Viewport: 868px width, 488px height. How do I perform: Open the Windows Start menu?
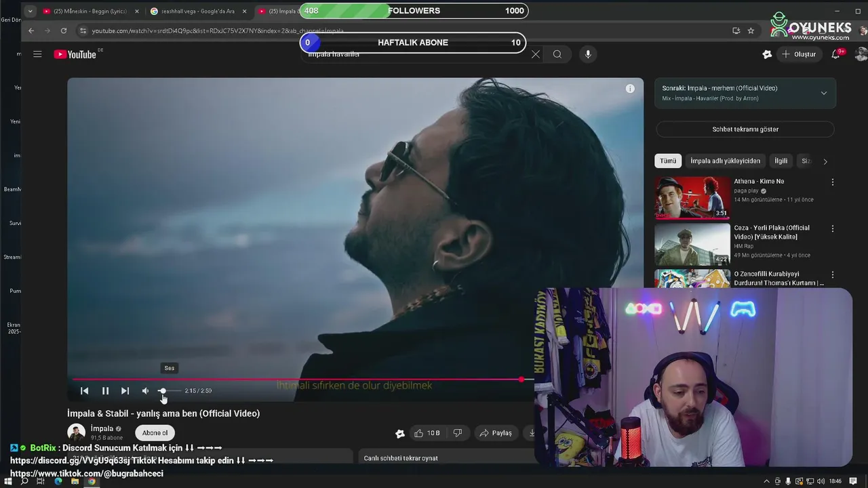pos(9,481)
